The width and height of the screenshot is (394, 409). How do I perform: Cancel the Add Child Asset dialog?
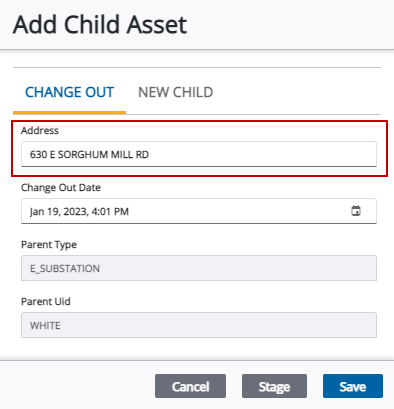(x=190, y=386)
